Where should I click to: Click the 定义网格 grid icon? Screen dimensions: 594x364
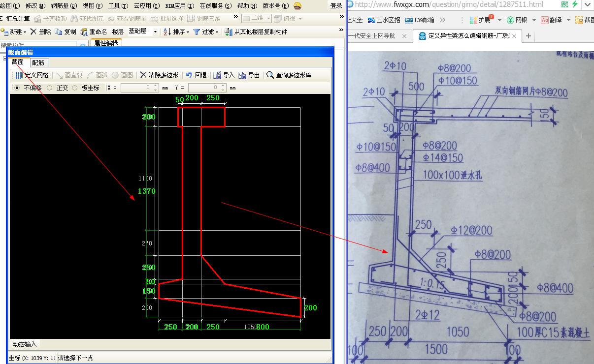tap(19, 75)
